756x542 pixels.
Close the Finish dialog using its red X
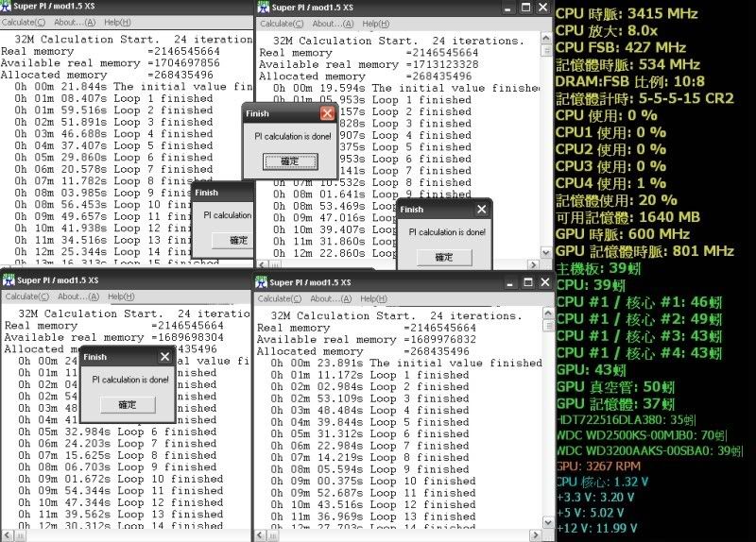coord(327,113)
